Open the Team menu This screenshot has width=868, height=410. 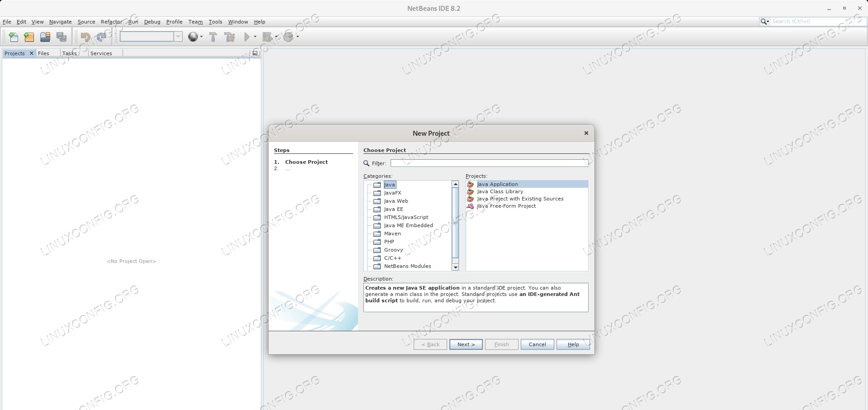pyautogui.click(x=196, y=22)
